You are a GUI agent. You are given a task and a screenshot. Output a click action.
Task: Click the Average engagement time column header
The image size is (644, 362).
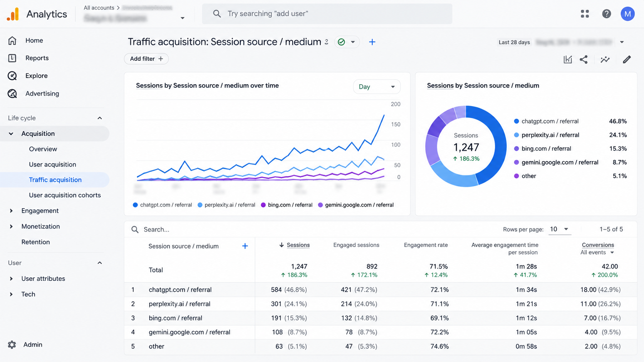point(505,249)
